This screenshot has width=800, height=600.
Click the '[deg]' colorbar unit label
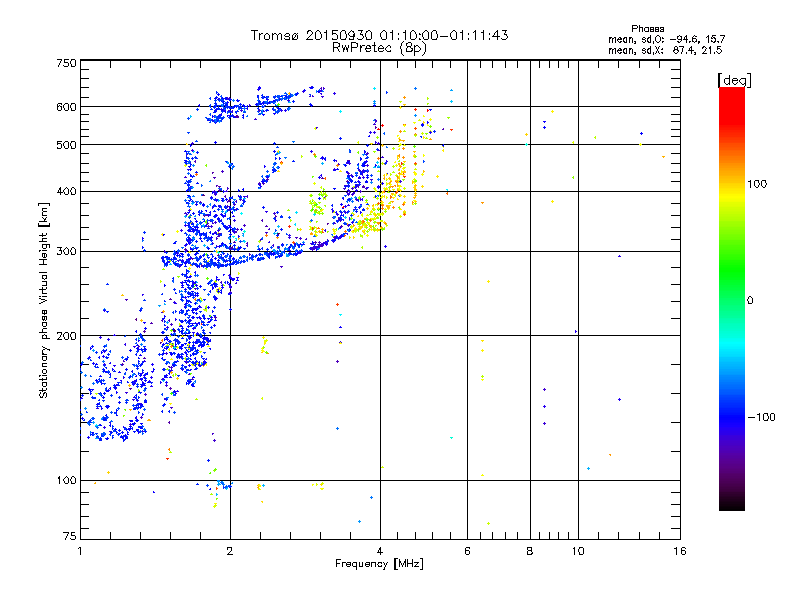tap(734, 80)
